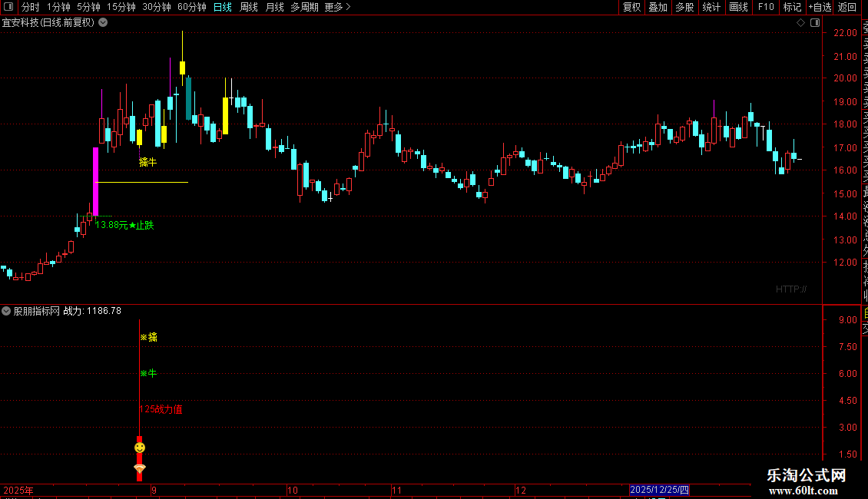Click month 11 on the time axis

click(396, 490)
